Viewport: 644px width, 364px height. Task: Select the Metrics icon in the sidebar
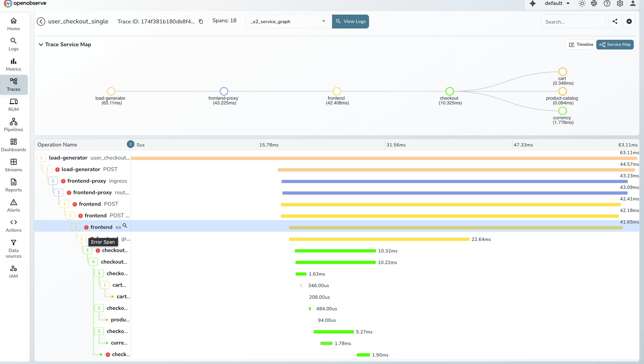coord(13,64)
